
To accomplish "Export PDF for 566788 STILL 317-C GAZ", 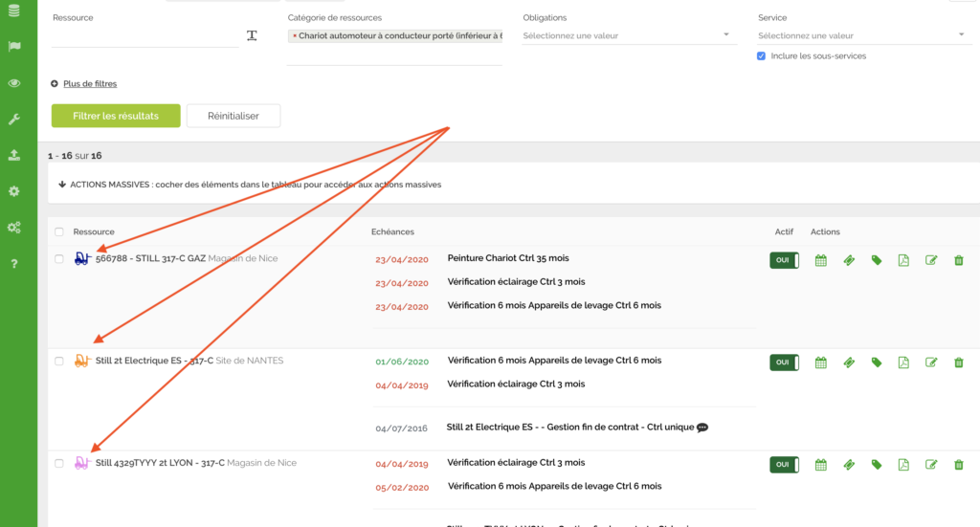I will (903, 260).
